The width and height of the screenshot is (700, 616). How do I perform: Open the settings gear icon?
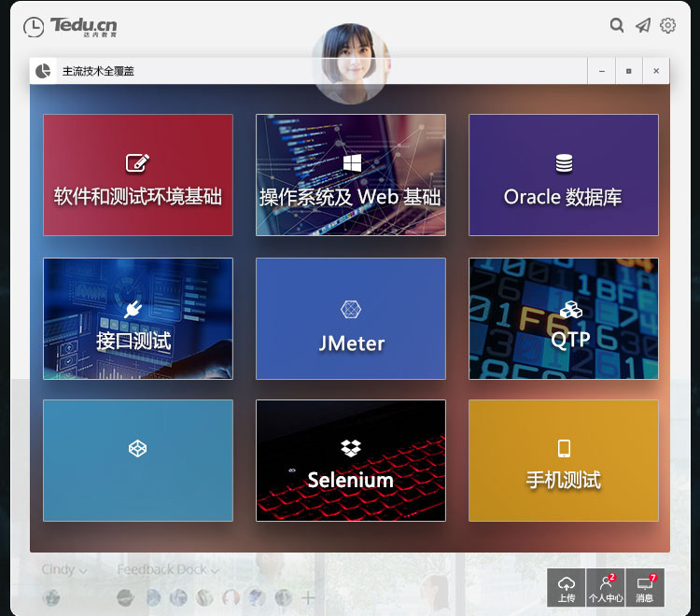point(668,25)
